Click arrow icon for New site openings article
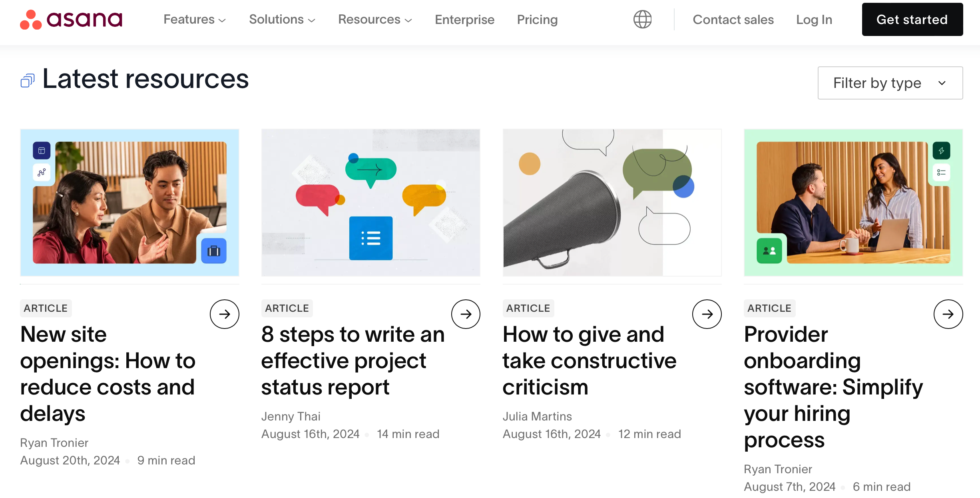The height and width of the screenshot is (498, 980). pyautogui.click(x=224, y=314)
